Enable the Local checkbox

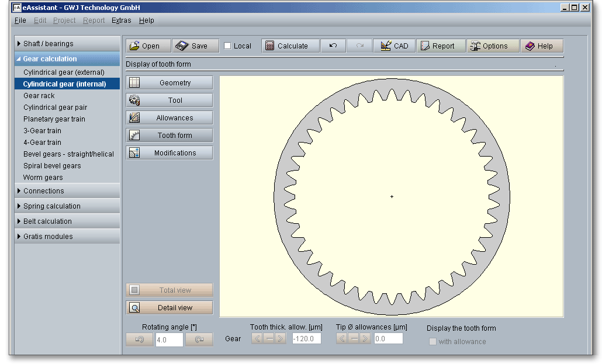tap(228, 46)
